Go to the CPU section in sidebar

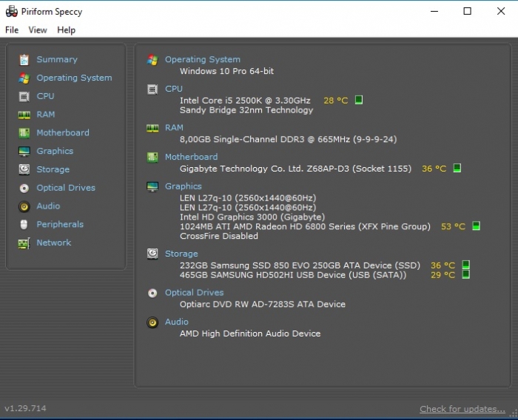click(x=45, y=96)
